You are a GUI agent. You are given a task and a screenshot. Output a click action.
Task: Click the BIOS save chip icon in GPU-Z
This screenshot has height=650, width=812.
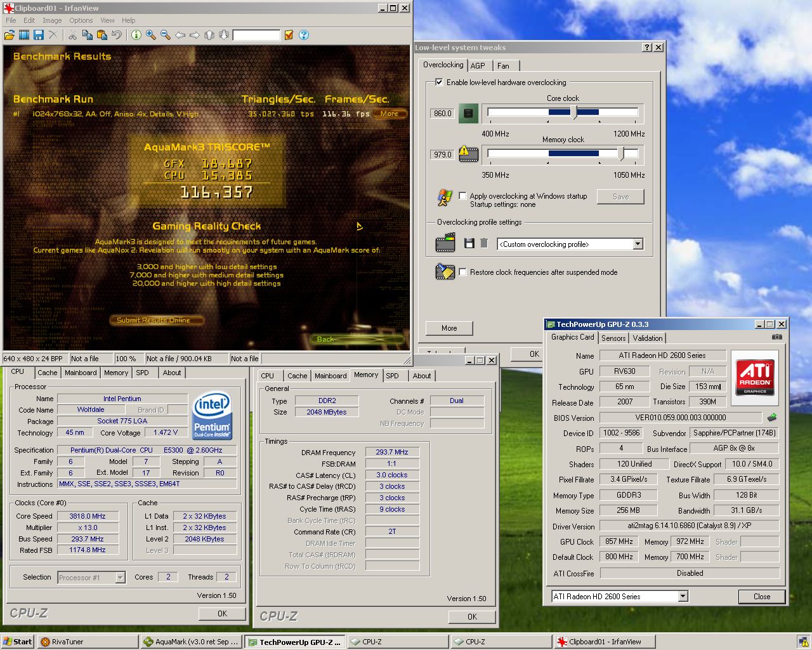772,417
